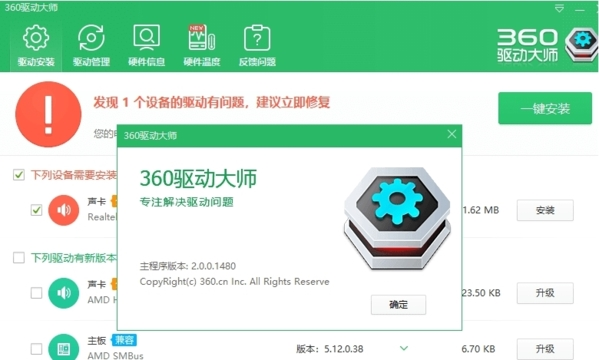
Task: Click the red warning exclamation icon
Action: 48,114
